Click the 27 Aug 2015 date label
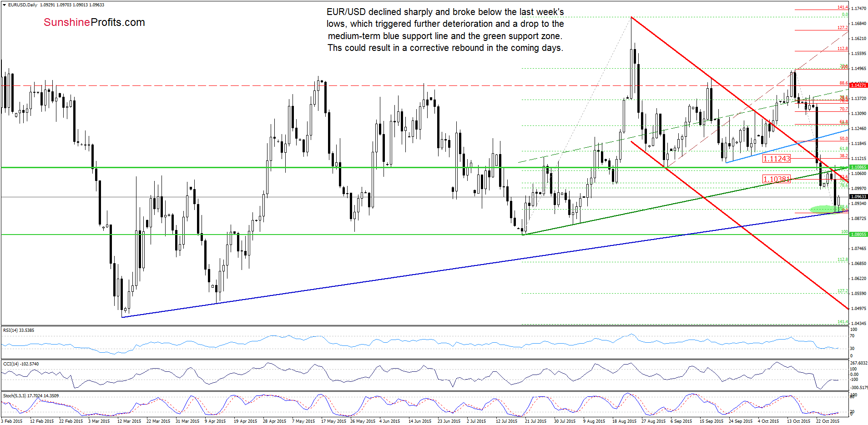The image size is (868, 425). tap(654, 421)
